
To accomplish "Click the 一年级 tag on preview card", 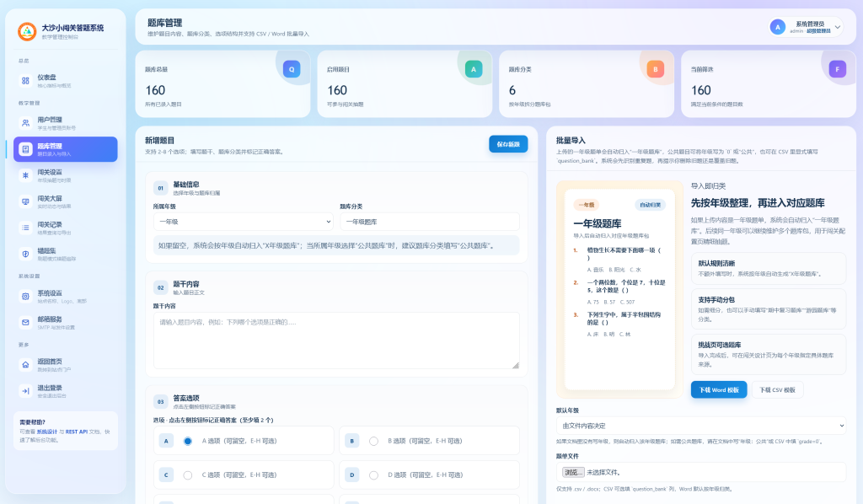I will coord(587,205).
